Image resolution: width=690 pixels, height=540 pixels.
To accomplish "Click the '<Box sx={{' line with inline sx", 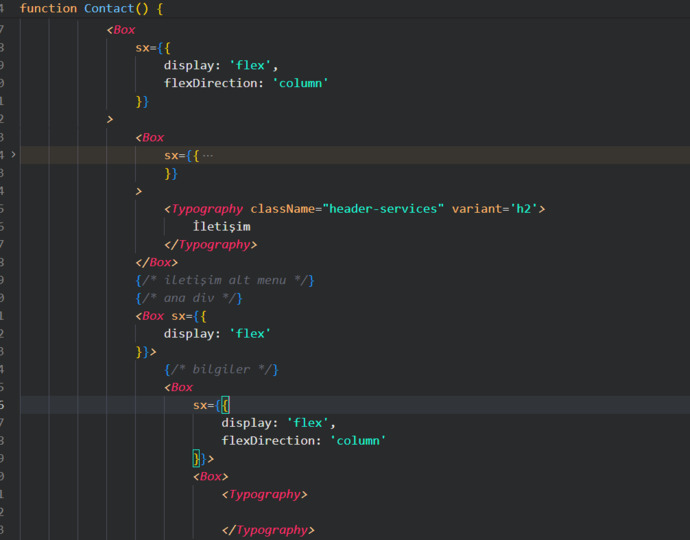I will (x=171, y=316).
